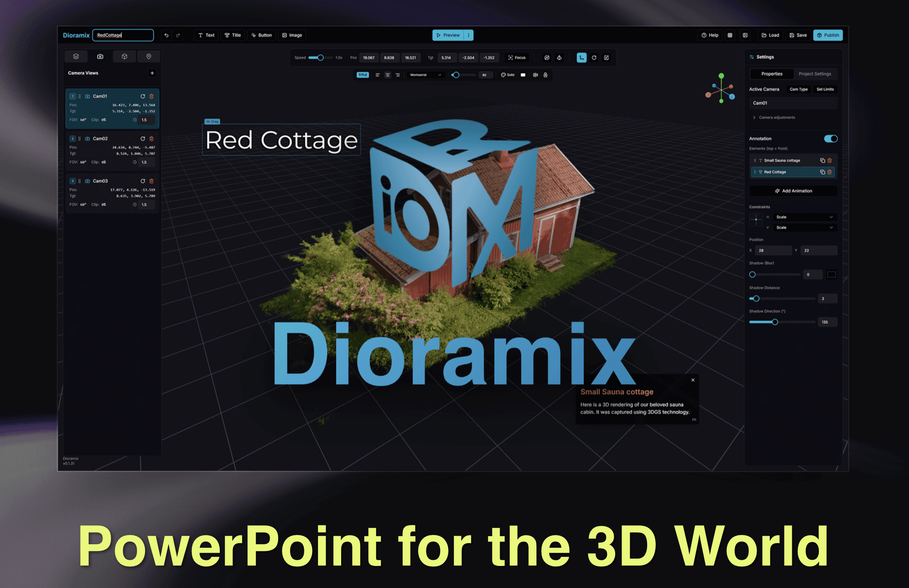Choose center text alignment

tap(388, 75)
